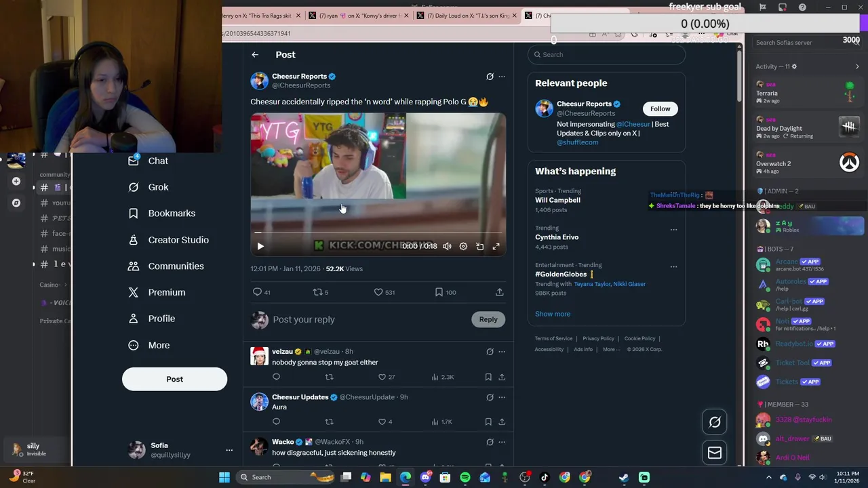
Task: Open more options for Cynthia Erivo trend
Action: [x=673, y=230]
